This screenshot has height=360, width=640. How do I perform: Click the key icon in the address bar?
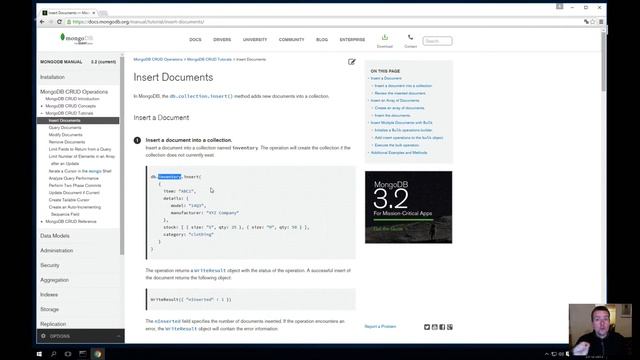[x=586, y=22]
